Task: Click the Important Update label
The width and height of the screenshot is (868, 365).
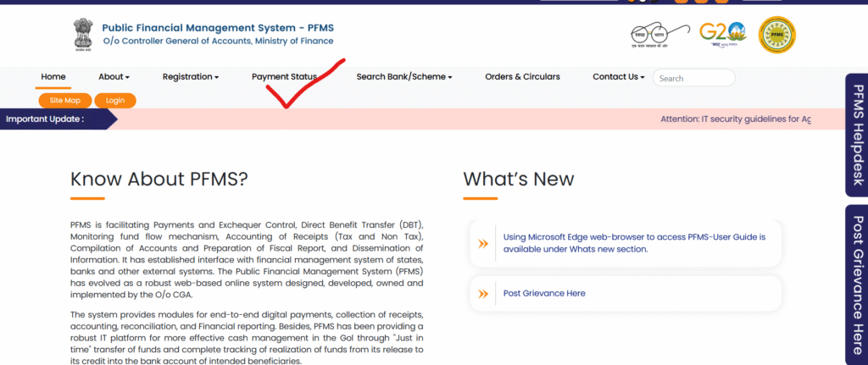Action: coord(45,119)
